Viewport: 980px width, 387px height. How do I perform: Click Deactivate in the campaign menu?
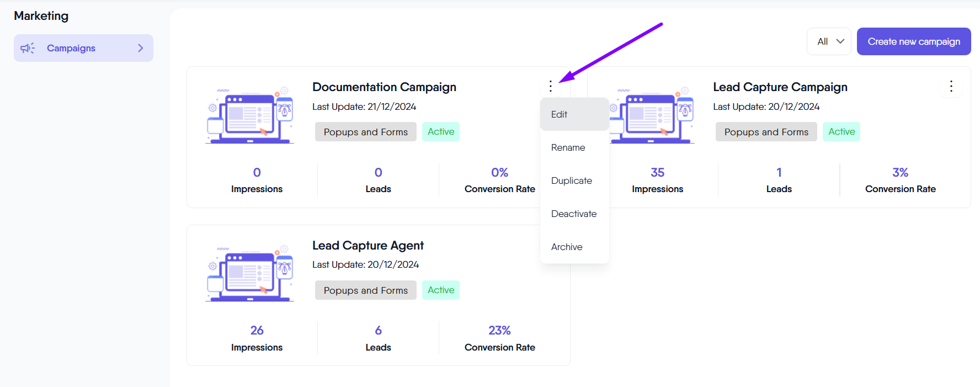tap(574, 214)
